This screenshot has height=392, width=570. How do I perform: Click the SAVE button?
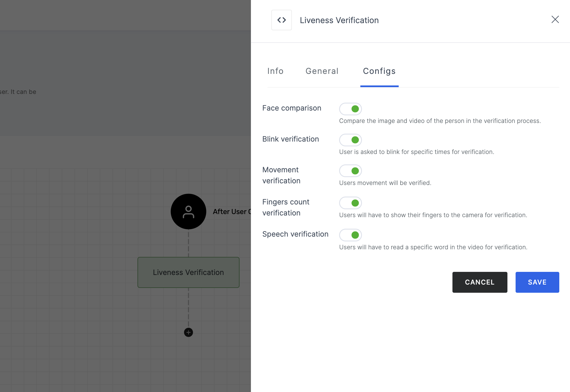537,282
